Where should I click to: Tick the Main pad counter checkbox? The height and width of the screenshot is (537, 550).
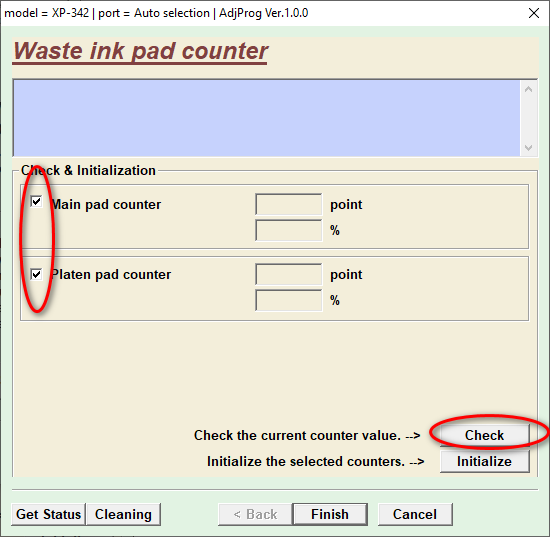point(36,202)
